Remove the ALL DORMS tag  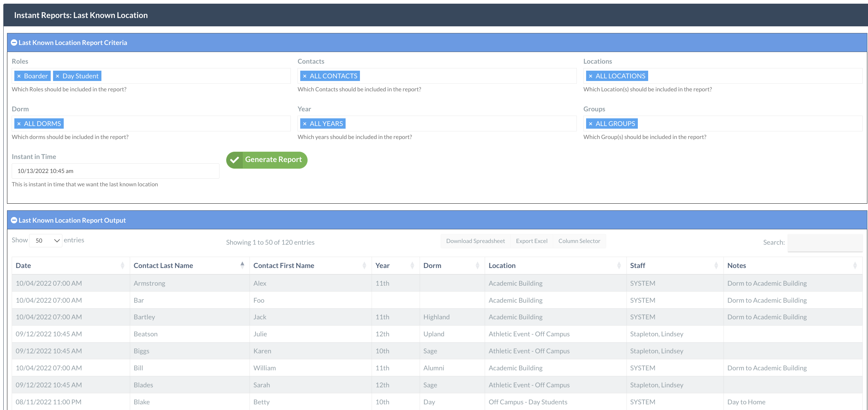[x=19, y=124]
